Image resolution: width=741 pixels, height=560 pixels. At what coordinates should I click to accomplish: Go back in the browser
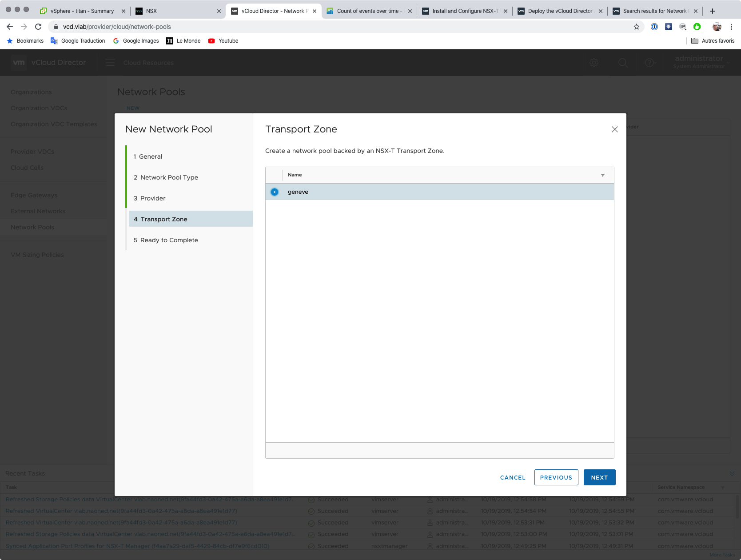(10, 27)
